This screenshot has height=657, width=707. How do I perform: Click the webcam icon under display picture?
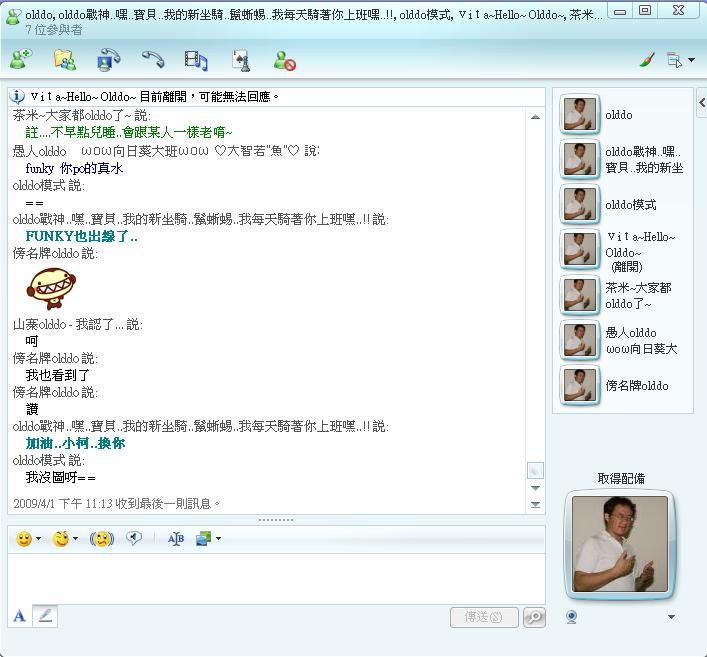[572, 617]
